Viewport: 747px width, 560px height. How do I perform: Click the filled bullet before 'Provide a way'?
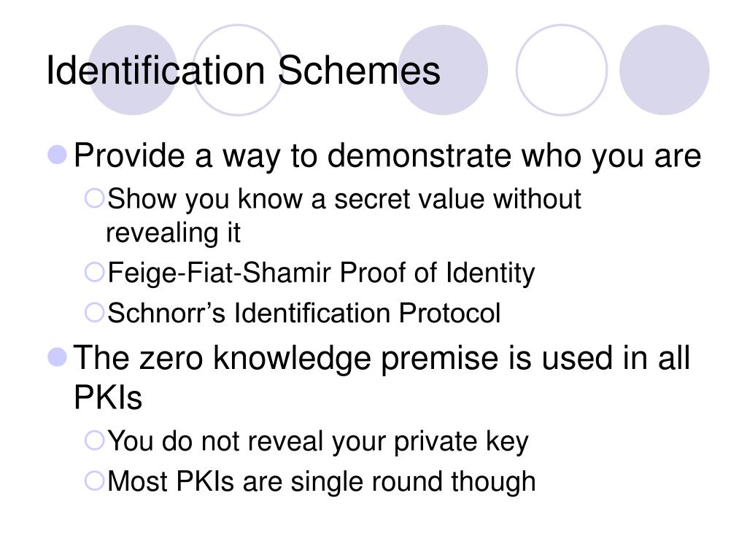pos(57,155)
